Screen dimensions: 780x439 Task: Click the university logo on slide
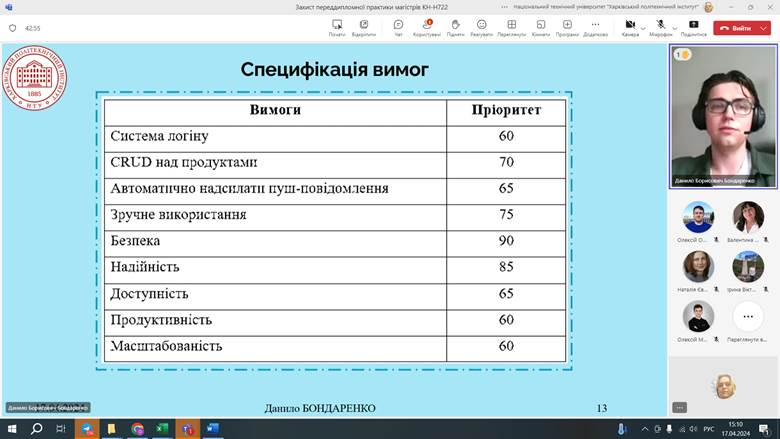(x=34, y=78)
